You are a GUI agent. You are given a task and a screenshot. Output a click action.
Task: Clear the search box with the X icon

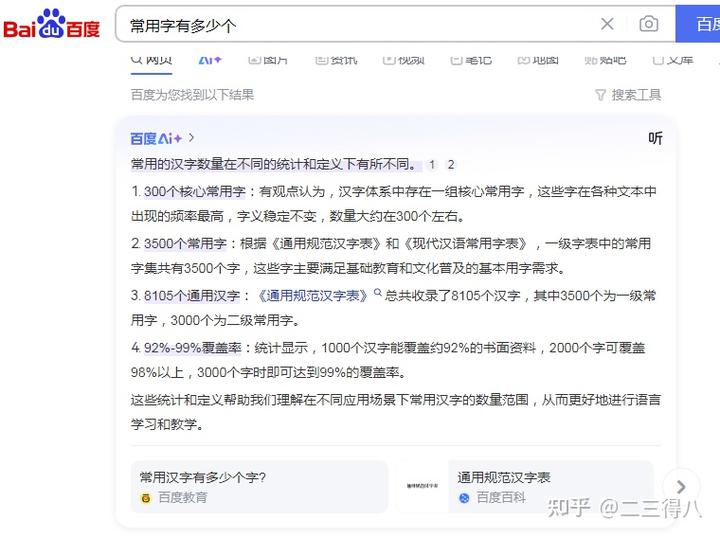(x=607, y=24)
